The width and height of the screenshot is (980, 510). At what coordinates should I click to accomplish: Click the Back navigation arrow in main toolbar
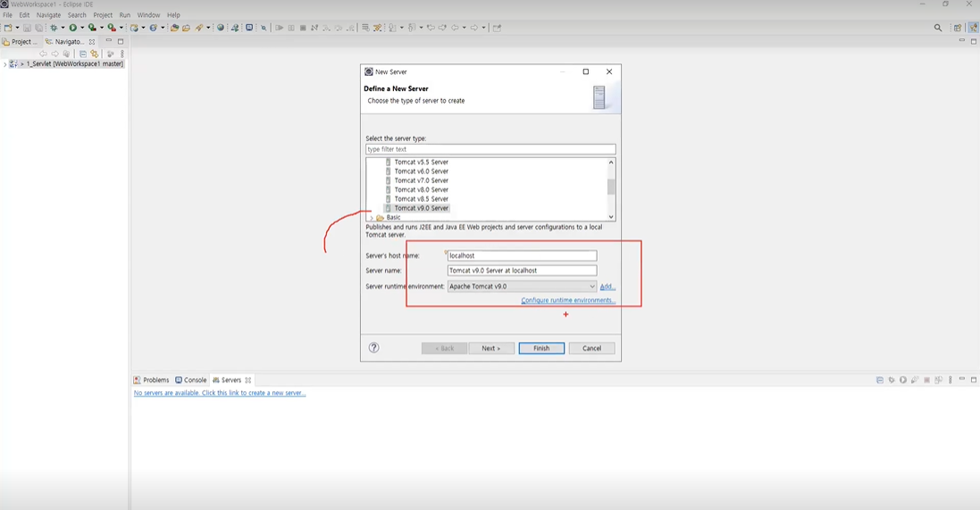tap(455, 28)
